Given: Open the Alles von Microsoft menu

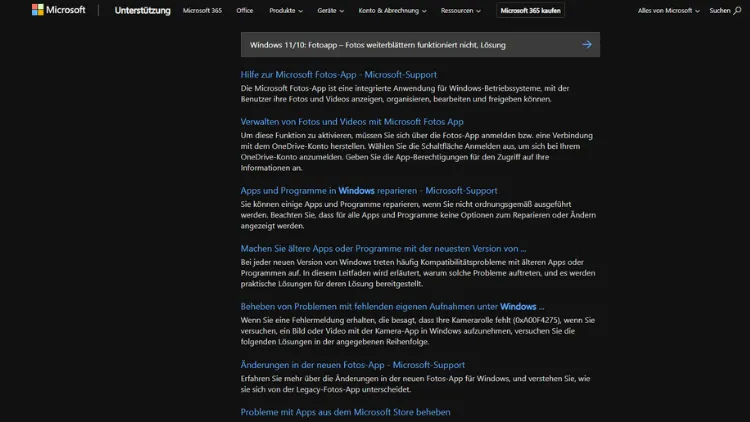Looking at the screenshot, I should point(669,10).
